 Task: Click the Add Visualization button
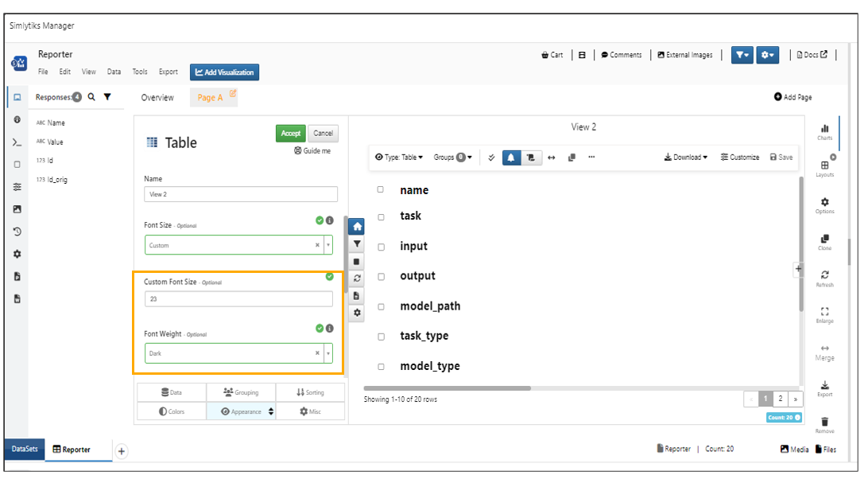point(224,72)
